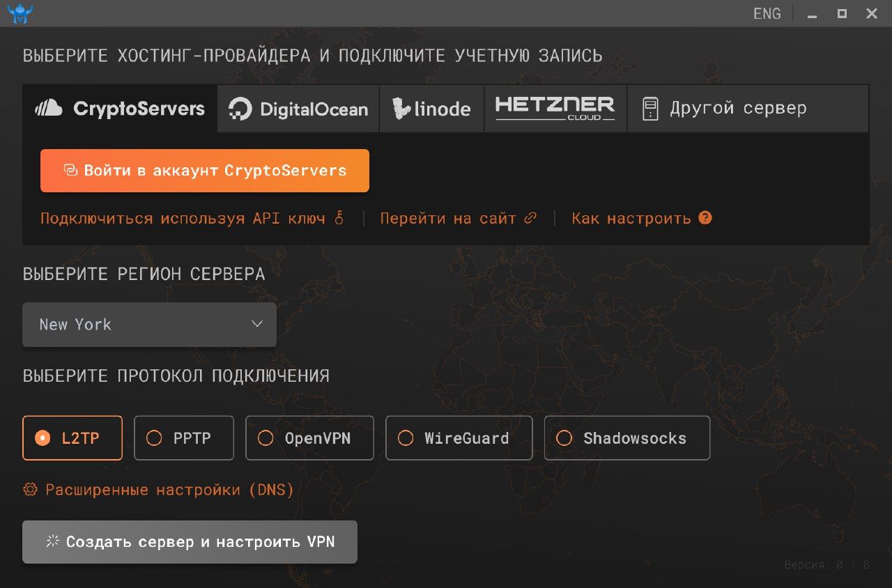Image resolution: width=892 pixels, height=588 pixels.
Task: Switch language via ENG label
Action: pyautogui.click(x=767, y=14)
